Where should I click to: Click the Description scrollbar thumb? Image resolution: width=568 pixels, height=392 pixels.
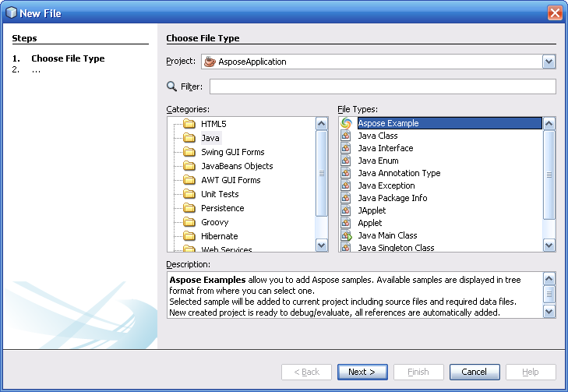coord(549,294)
